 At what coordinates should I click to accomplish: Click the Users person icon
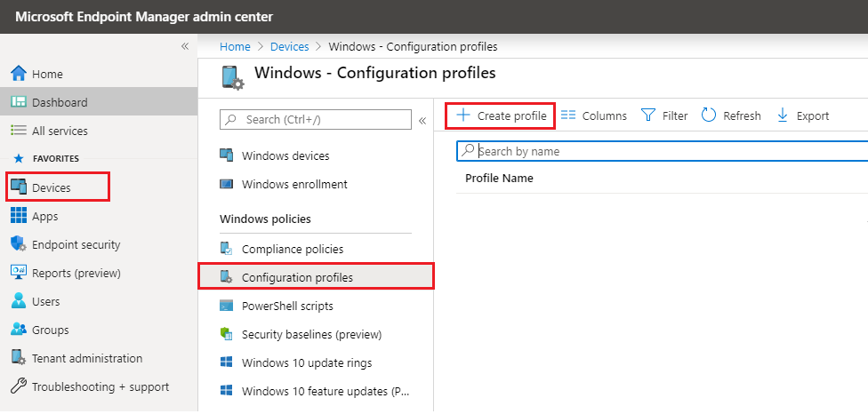(x=19, y=301)
